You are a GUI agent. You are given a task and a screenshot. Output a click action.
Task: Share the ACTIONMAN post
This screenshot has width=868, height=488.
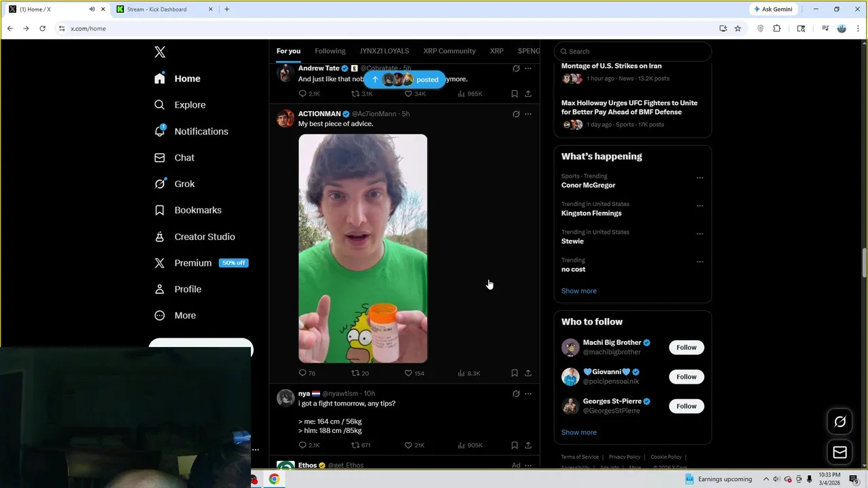[528, 373]
